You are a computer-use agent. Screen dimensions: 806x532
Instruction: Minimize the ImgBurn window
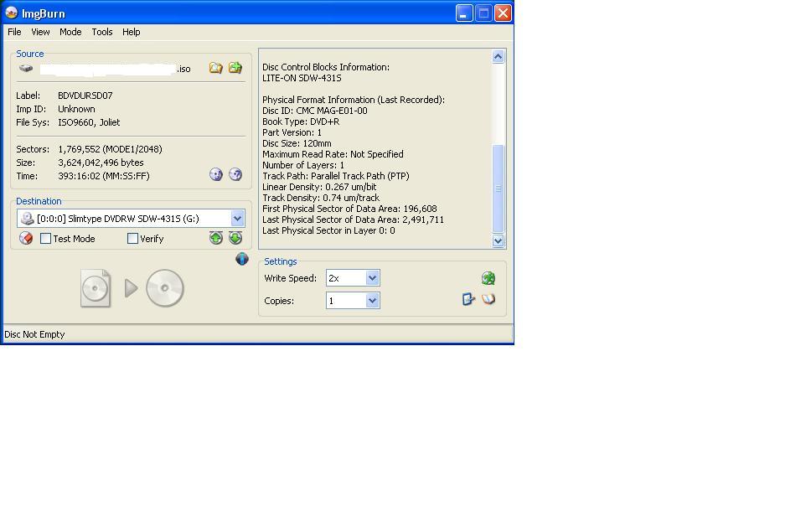pyautogui.click(x=464, y=13)
